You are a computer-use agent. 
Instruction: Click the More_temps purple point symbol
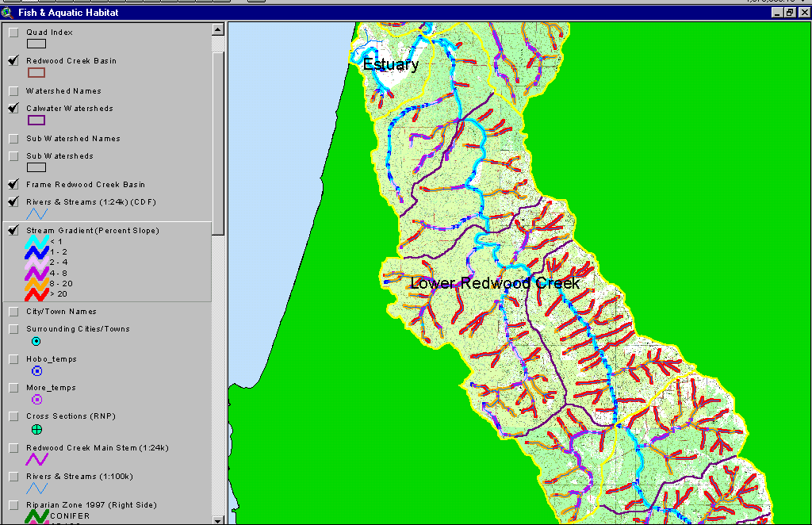point(36,399)
